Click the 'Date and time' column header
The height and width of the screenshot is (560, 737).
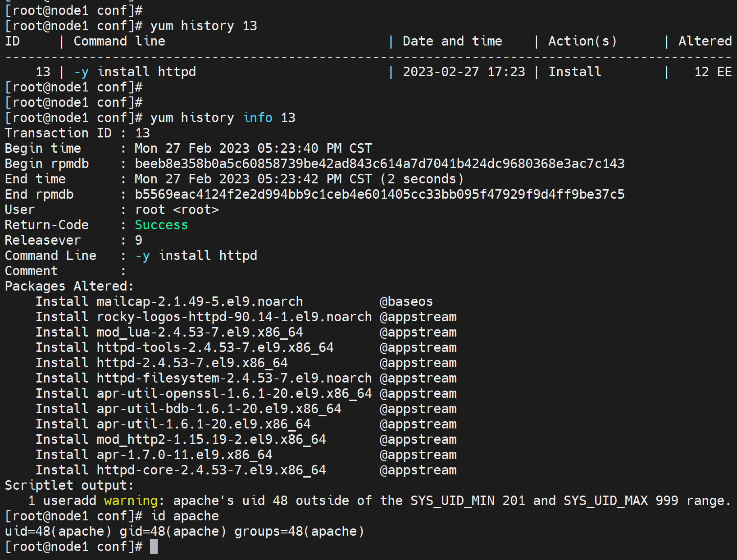(452, 41)
